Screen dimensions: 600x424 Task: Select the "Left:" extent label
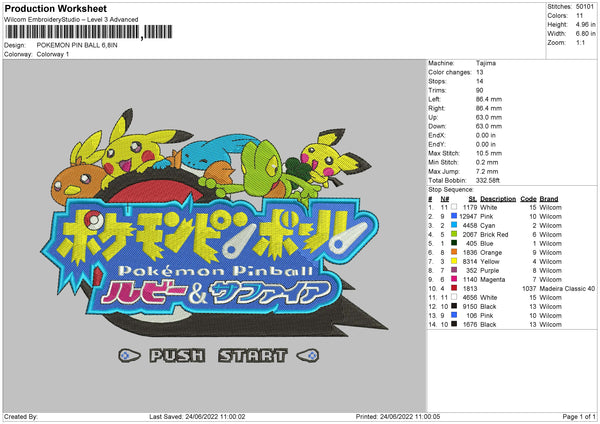(435, 99)
